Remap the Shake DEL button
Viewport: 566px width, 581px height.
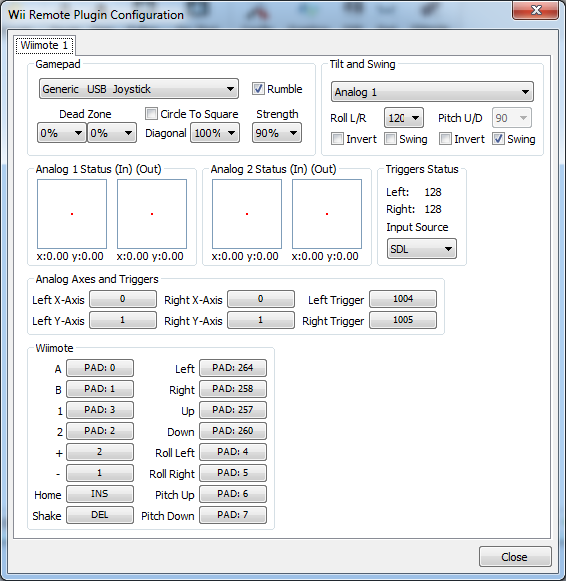(x=100, y=515)
